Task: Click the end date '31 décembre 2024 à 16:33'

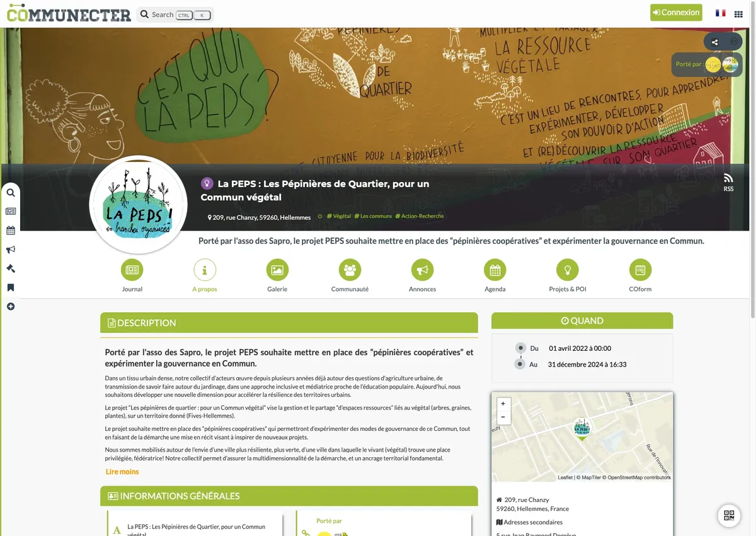Action: (x=587, y=365)
